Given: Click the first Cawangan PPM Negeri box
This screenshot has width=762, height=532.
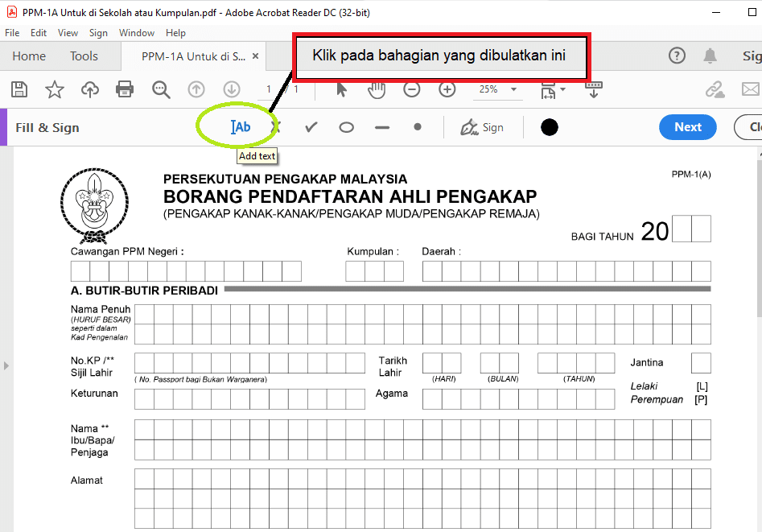Looking at the screenshot, I should coord(80,271).
